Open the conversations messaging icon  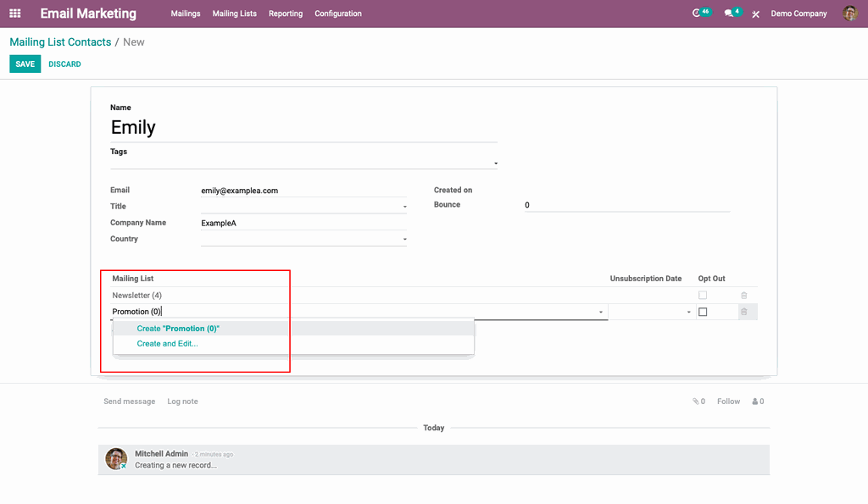730,13
